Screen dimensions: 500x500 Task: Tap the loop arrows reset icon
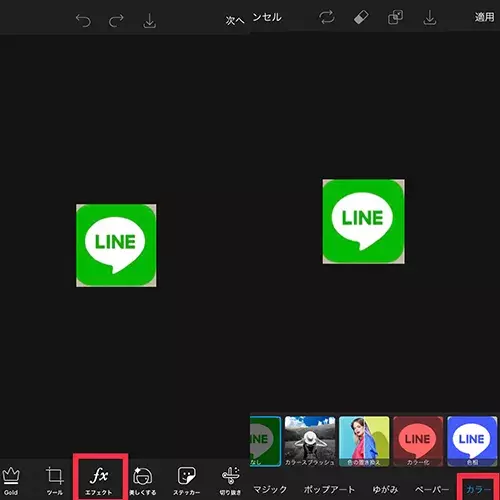pos(327,17)
